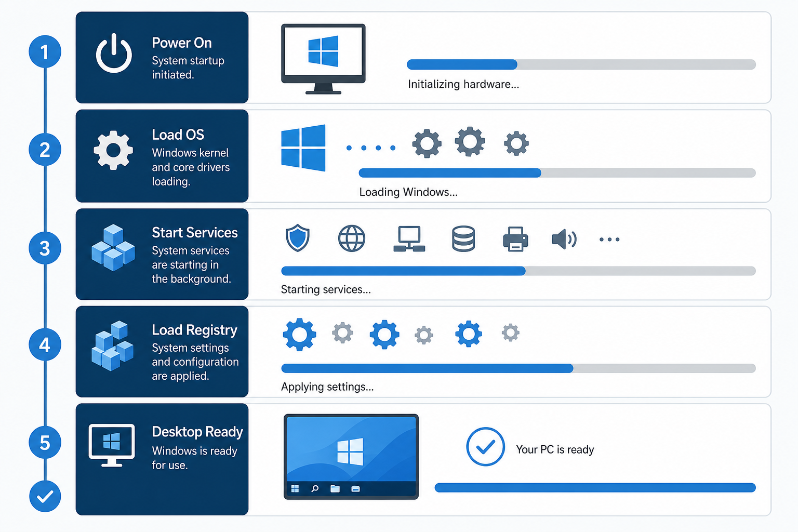Click the large blue Windows logo in Load OS row
The image size is (798, 532).
[303, 148]
